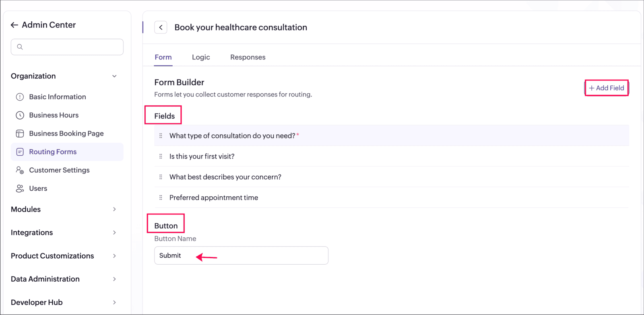
Task: Click the Add Field button
Action: click(607, 88)
